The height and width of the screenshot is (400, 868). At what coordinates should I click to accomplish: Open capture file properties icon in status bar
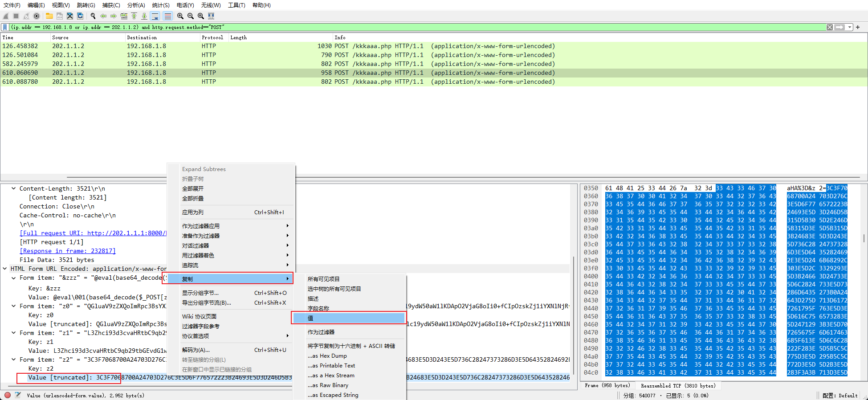[18, 395]
